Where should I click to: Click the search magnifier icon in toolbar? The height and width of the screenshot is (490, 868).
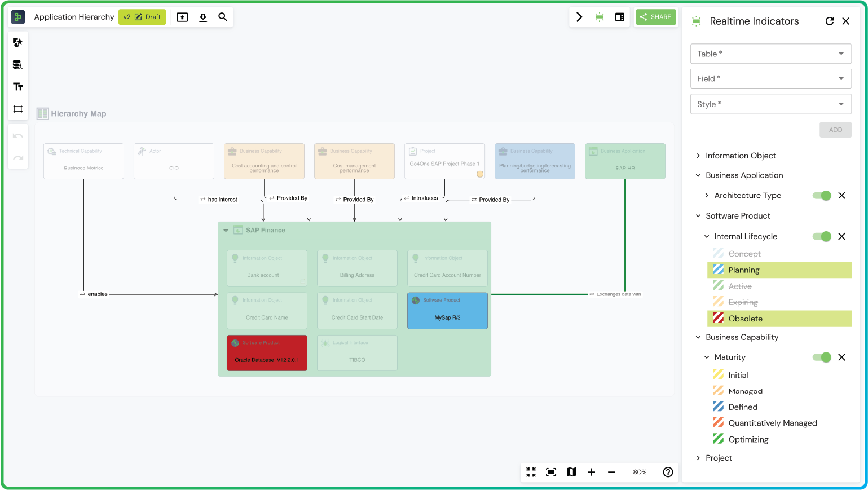[223, 17]
